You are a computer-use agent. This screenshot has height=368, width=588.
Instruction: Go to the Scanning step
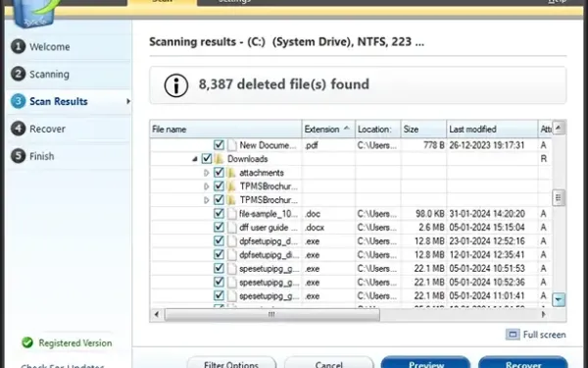tap(50, 75)
